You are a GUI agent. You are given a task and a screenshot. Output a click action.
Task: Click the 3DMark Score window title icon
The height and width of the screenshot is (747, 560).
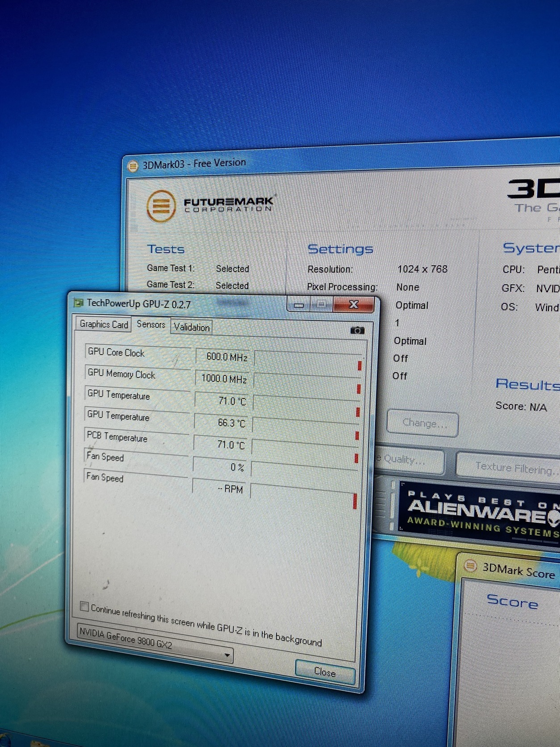pos(470,566)
